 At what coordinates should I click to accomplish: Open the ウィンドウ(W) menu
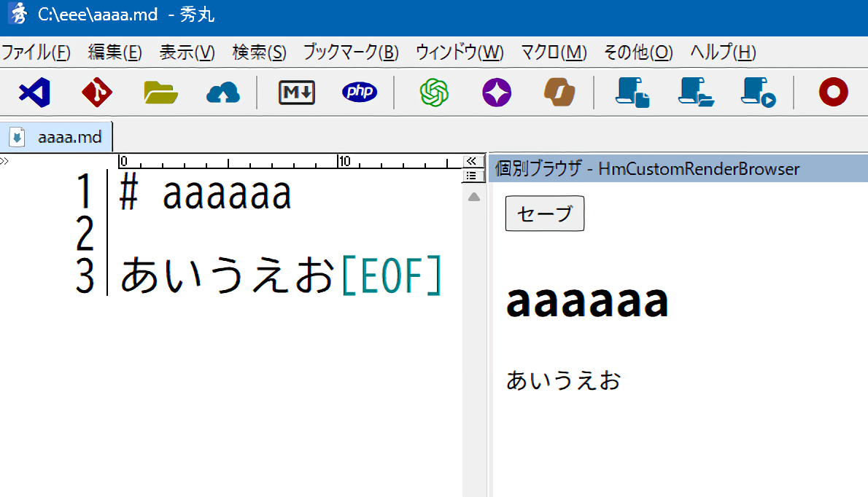[460, 52]
